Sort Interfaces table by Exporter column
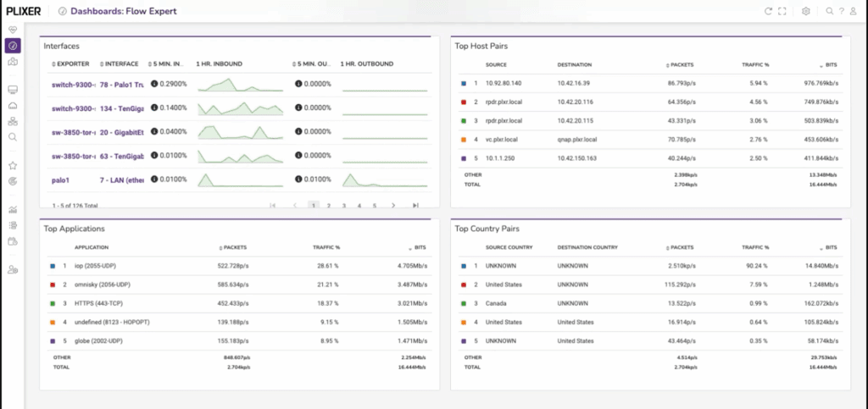The width and height of the screenshot is (868, 409). pyautogui.click(x=71, y=64)
